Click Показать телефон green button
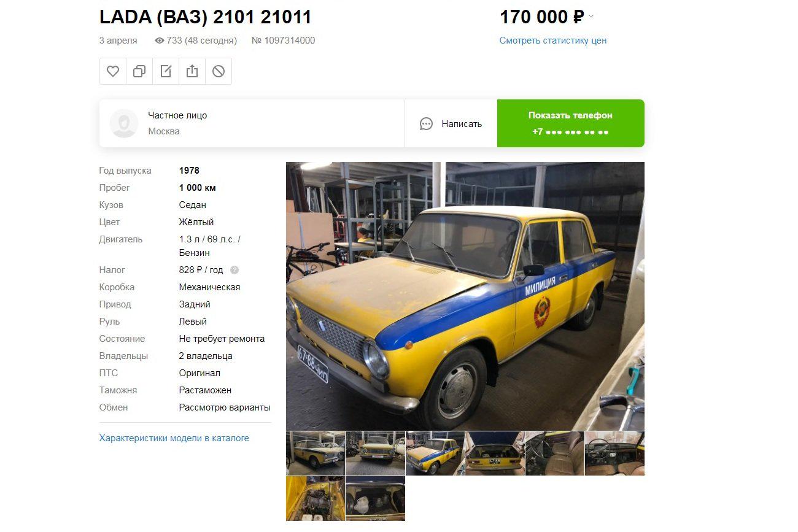The height and width of the screenshot is (532, 798). [x=571, y=123]
